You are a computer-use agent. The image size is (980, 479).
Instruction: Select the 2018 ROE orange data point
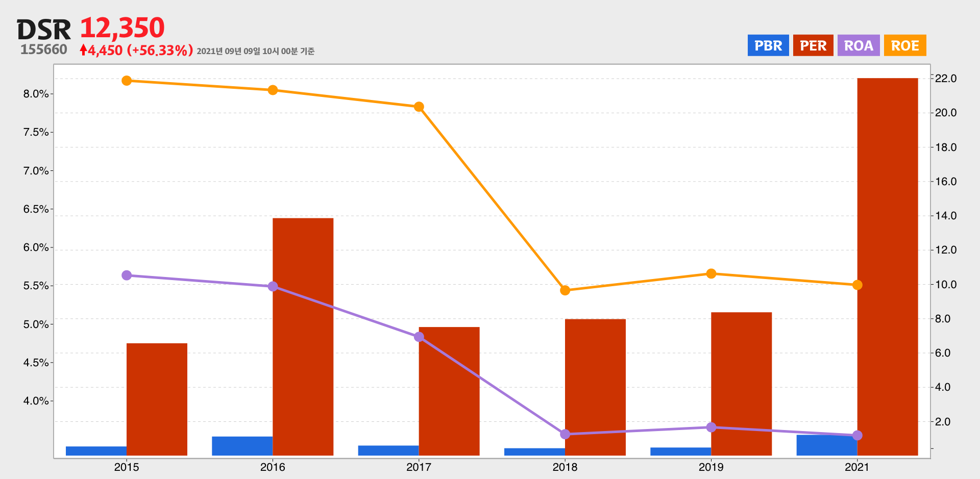point(565,290)
